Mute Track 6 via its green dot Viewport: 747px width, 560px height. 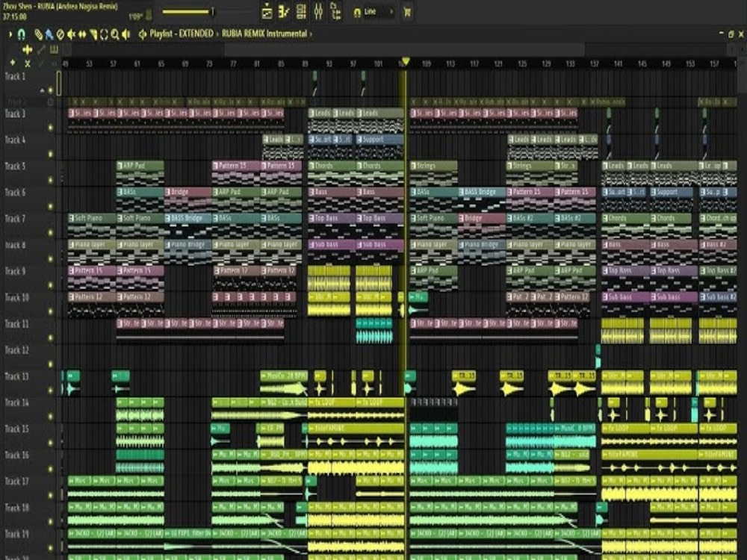(x=51, y=206)
